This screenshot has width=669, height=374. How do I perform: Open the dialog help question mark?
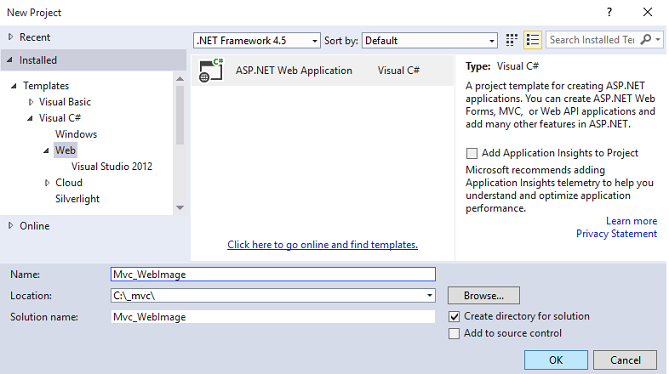(x=609, y=12)
